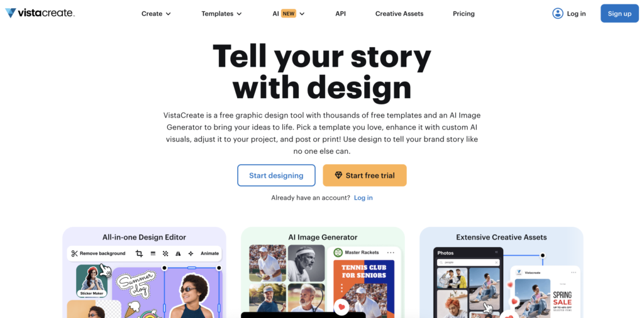Click the user profile icon beside Log in
This screenshot has width=644, height=318.
click(557, 14)
